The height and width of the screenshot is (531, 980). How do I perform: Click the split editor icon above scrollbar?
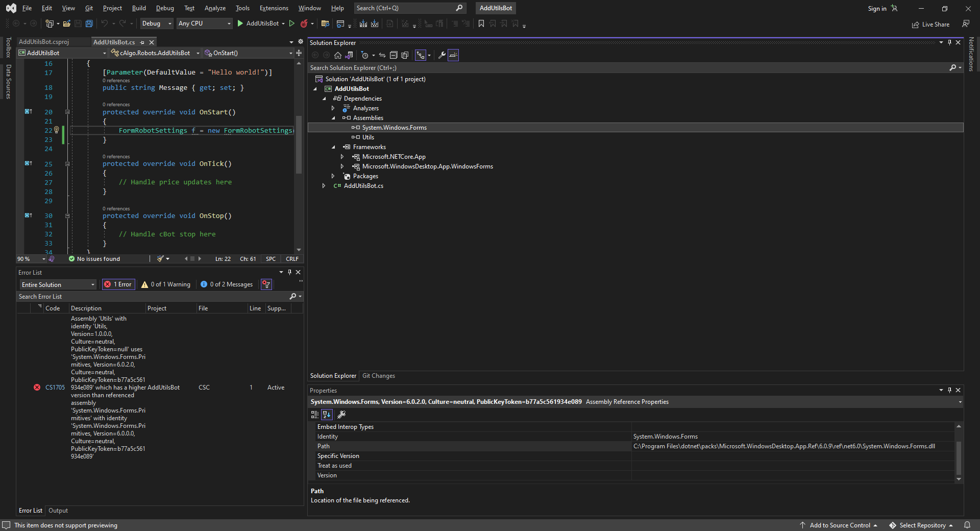[x=299, y=53]
